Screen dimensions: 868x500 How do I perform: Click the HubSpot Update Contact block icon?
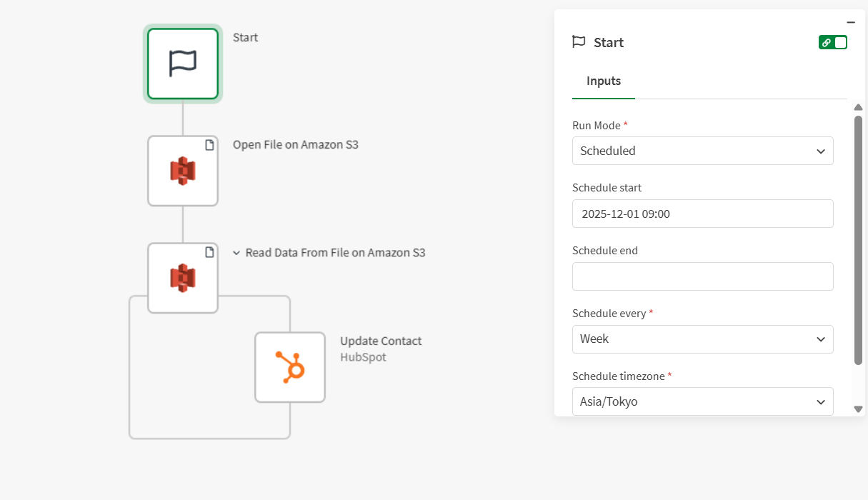click(290, 367)
